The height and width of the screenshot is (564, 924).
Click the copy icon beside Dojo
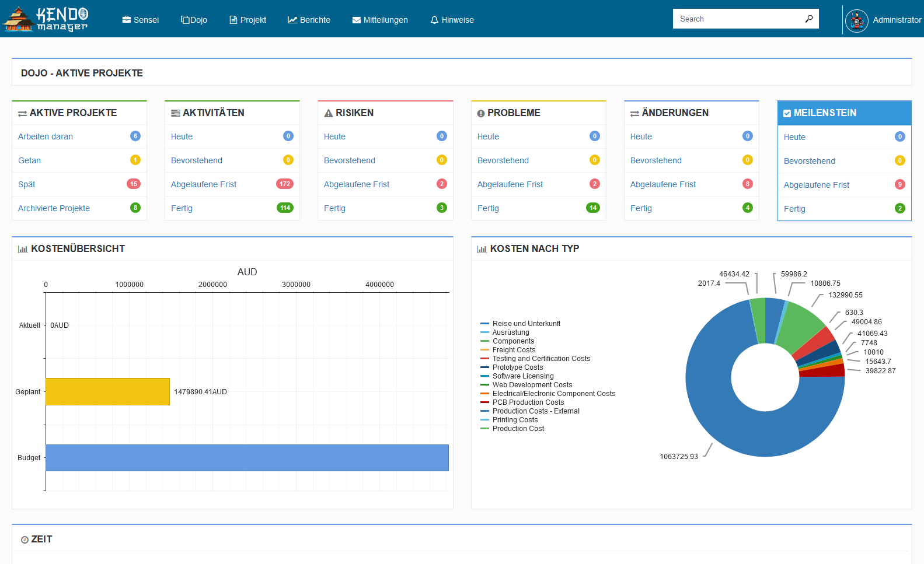(185, 20)
